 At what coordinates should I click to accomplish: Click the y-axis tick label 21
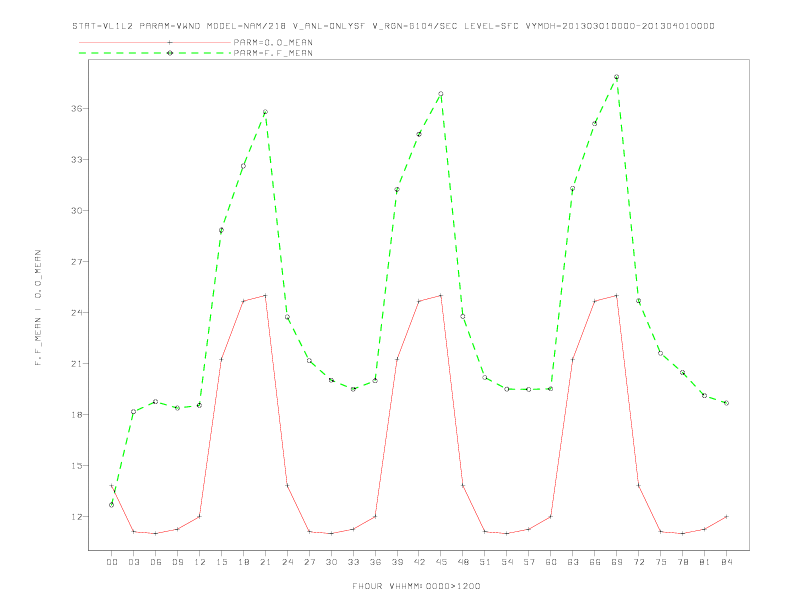[x=77, y=364]
